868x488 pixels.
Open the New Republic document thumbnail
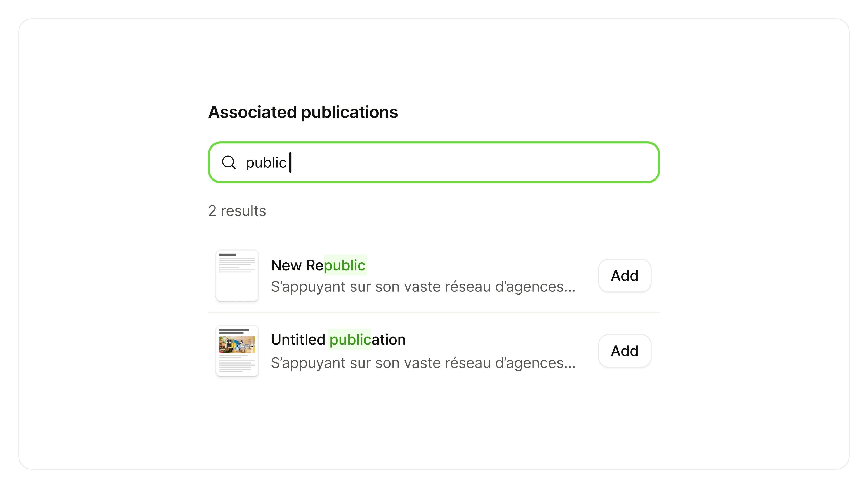237,275
